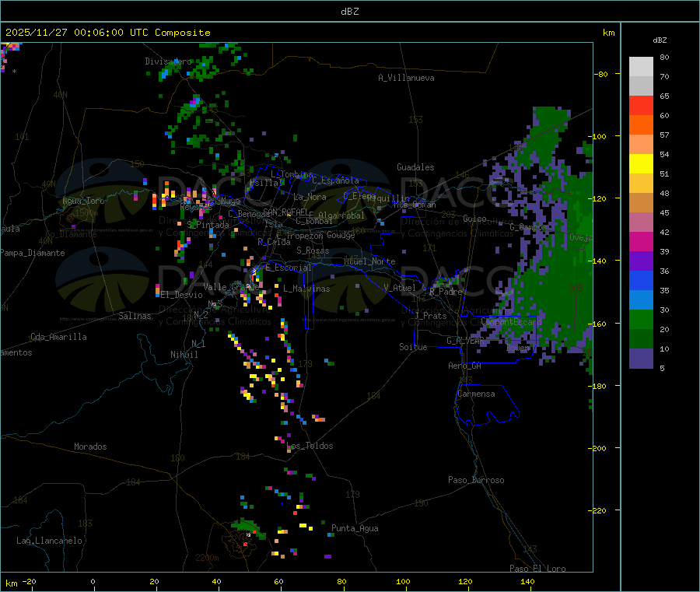Click the 100 km horizontal axis tick
The image size is (700, 592).
(403, 581)
